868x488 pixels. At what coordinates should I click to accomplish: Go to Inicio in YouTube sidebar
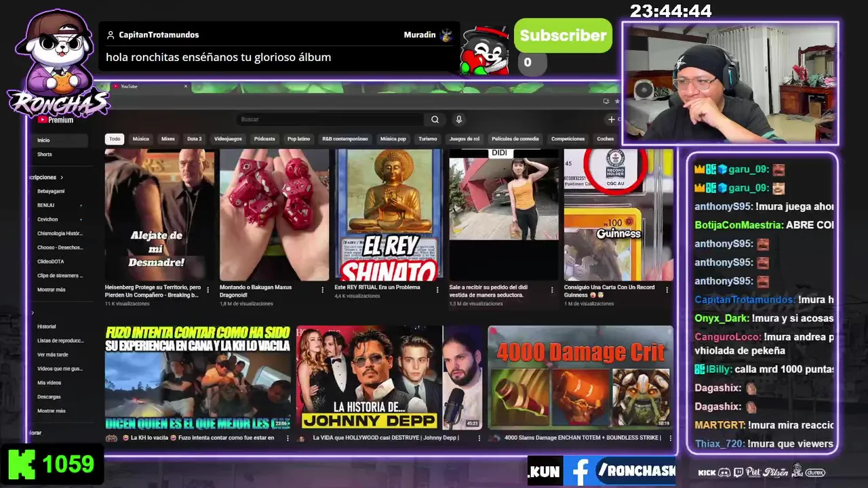[60, 140]
